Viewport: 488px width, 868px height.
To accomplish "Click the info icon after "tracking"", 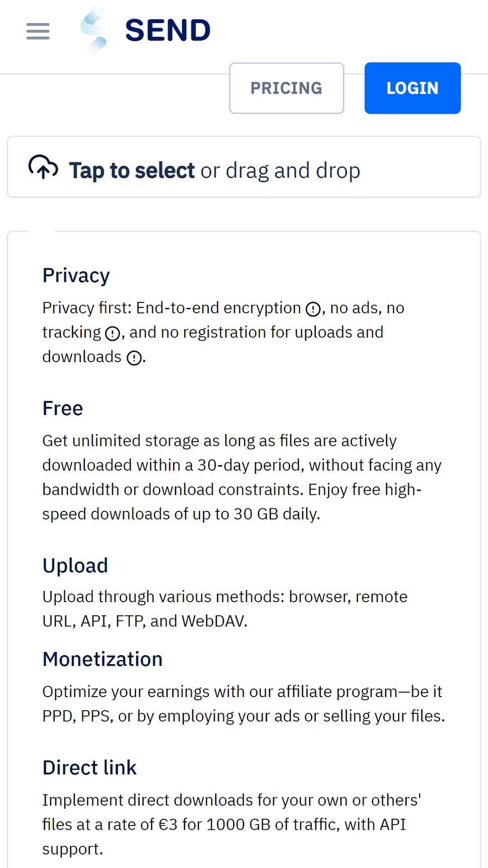I will (x=112, y=334).
